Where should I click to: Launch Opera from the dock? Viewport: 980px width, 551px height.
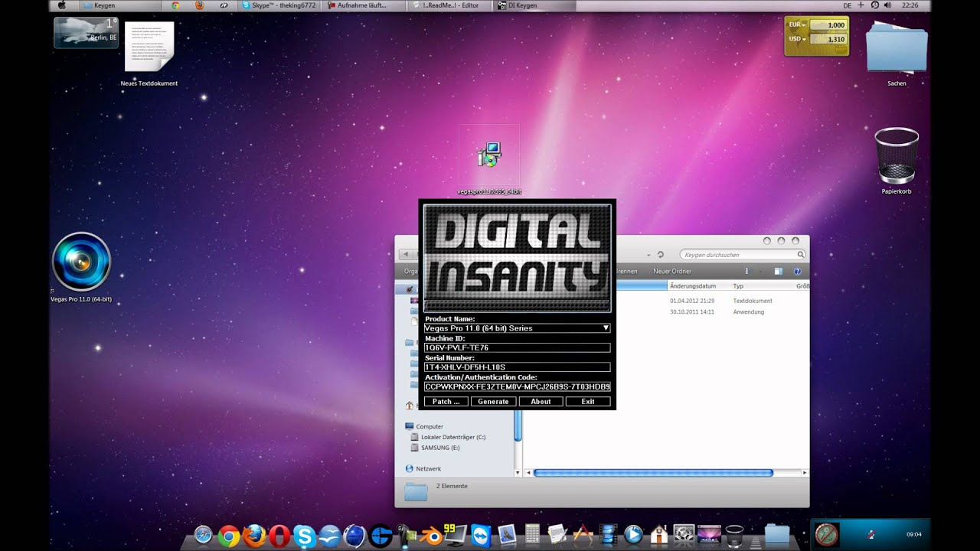pyautogui.click(x=279, y=536)
